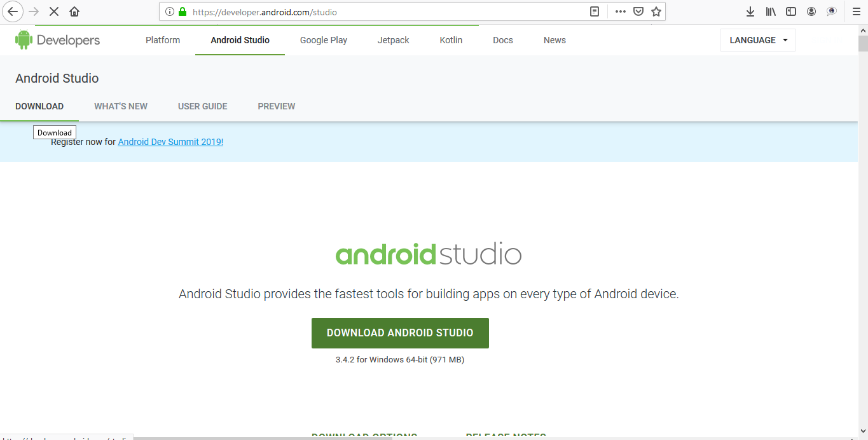
Task: Click the Android Studio heading text
Action: pos(57,78)
